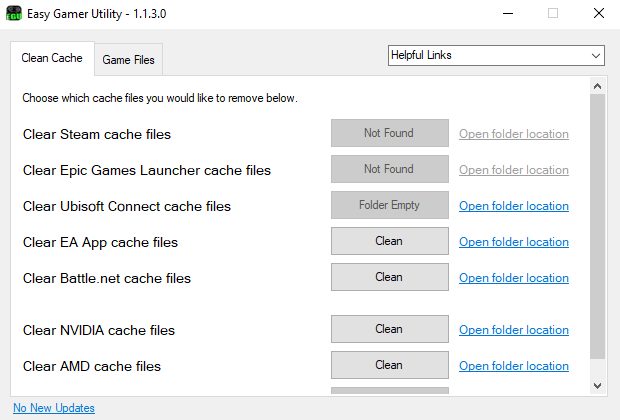Clean the EA App cache files

[390, 241]
